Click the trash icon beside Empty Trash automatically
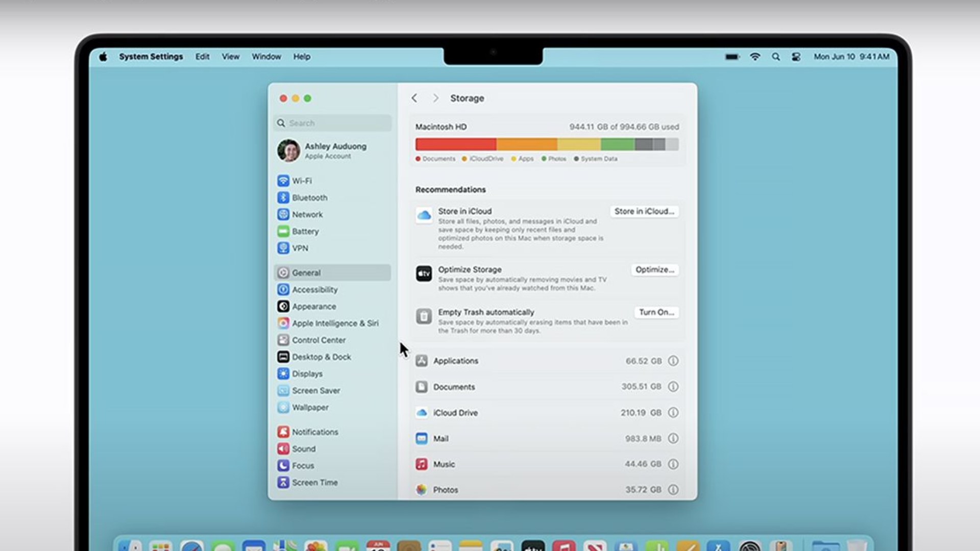Screen dimensions: 980x551 424,316
